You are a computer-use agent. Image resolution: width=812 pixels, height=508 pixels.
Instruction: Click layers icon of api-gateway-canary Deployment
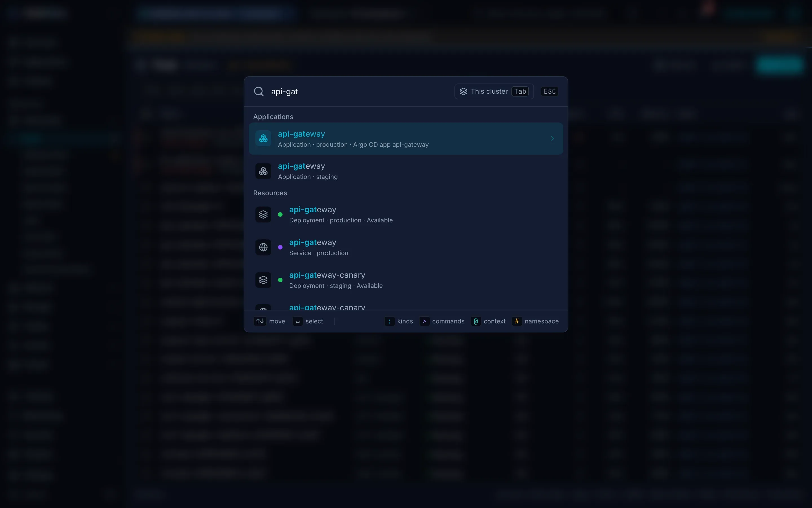pos(263,280)
